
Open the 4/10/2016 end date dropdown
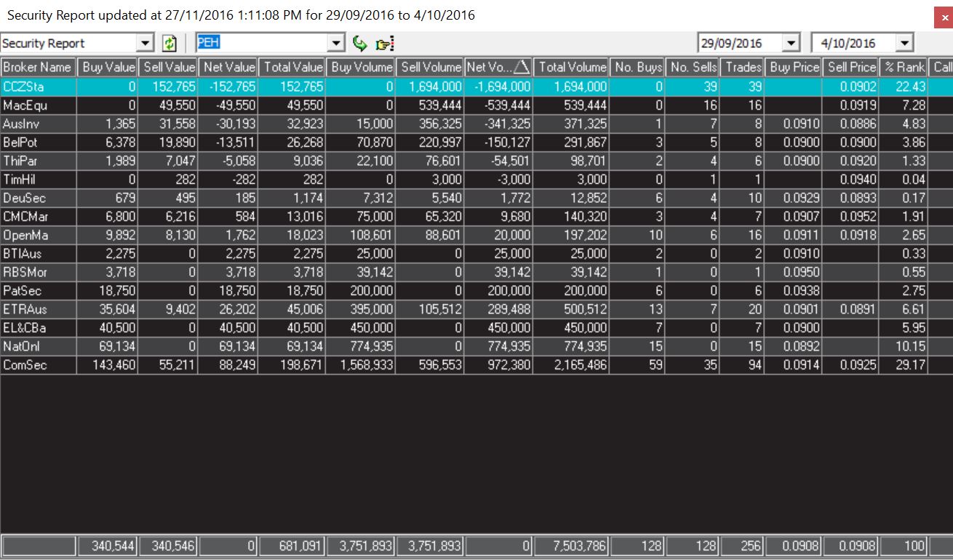904,43
